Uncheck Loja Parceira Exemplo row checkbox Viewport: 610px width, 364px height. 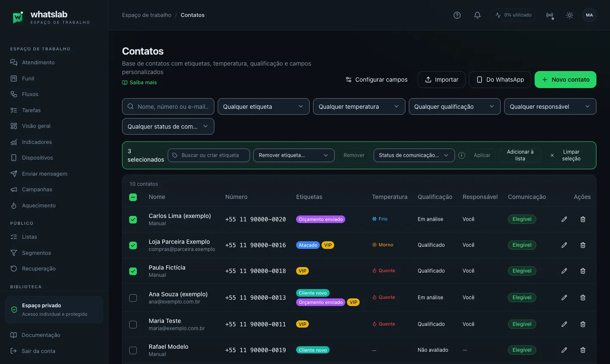coord(133,245)
